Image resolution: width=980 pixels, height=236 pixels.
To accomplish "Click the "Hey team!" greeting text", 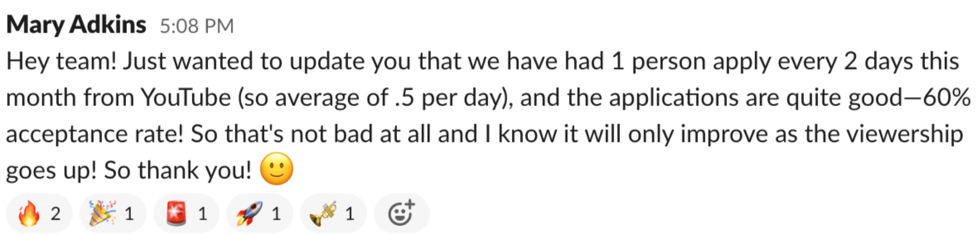I will pyautogui.click(x=61, y=62).
